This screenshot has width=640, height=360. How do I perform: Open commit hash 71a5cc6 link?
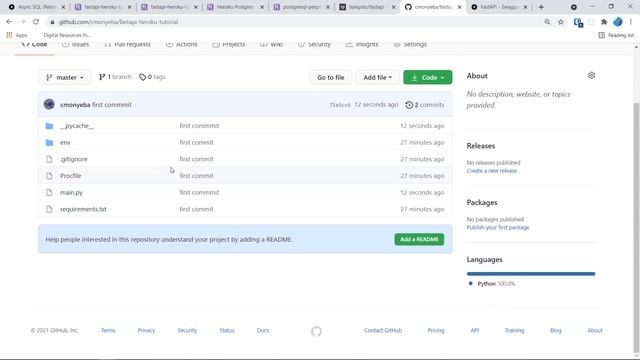pyautogui.click(x=340, y=105)
